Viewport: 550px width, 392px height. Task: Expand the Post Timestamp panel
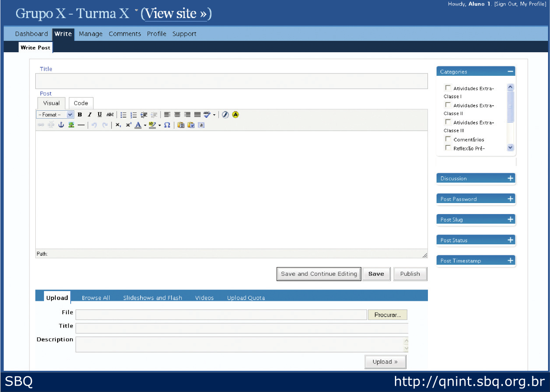tap(510, 260)
